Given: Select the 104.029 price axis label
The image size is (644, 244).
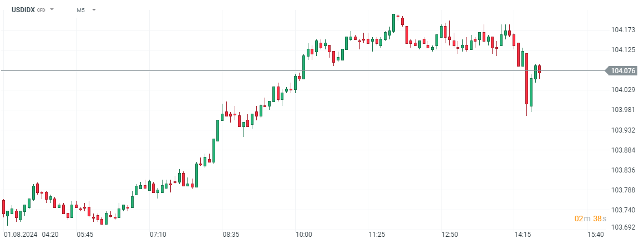Looking at the screenshot, I should click(x=622, y=90).
